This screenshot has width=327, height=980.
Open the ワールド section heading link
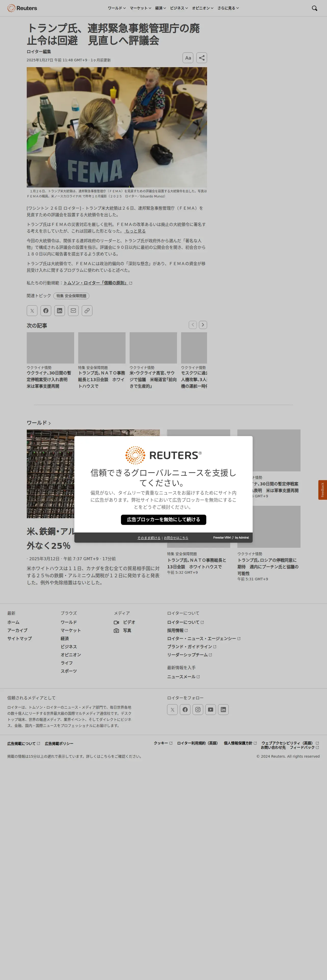(x=38, y=423)
